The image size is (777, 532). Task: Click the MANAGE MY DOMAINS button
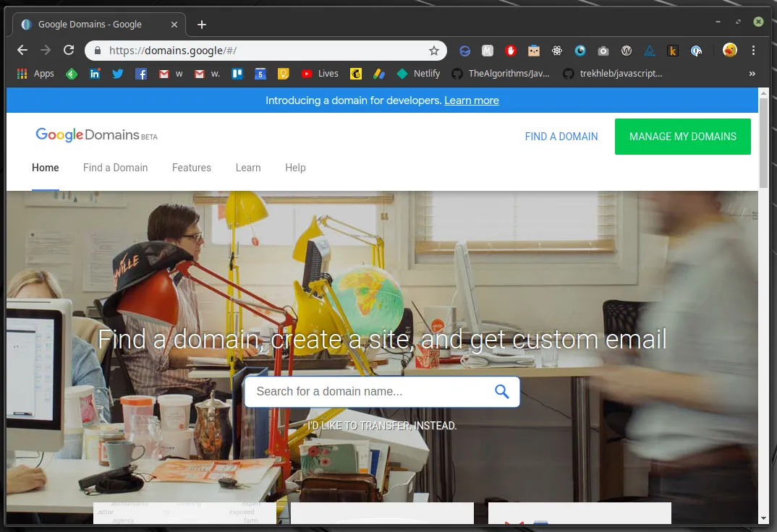pyautogui.click(x=682, y=137)
